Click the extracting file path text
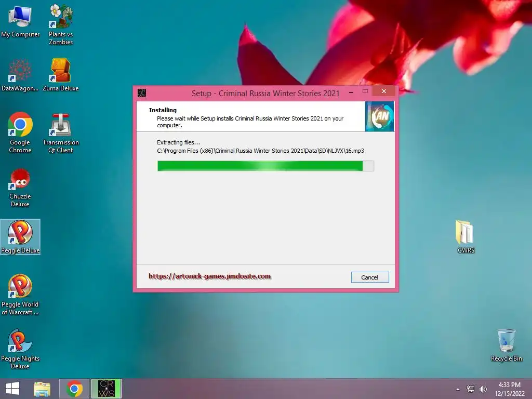The width and height of the screenshot is (532, 399). (260, 151)
